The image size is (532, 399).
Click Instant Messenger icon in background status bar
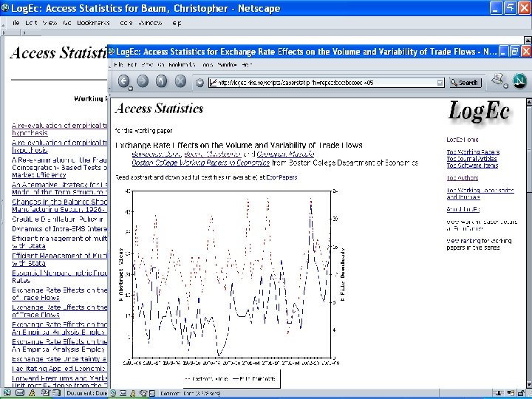click(32, 393)
